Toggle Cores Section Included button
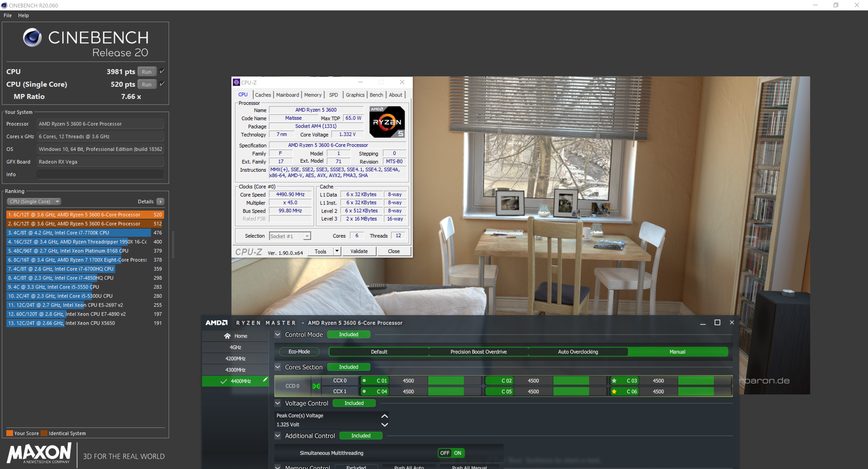 pos(348,367)
